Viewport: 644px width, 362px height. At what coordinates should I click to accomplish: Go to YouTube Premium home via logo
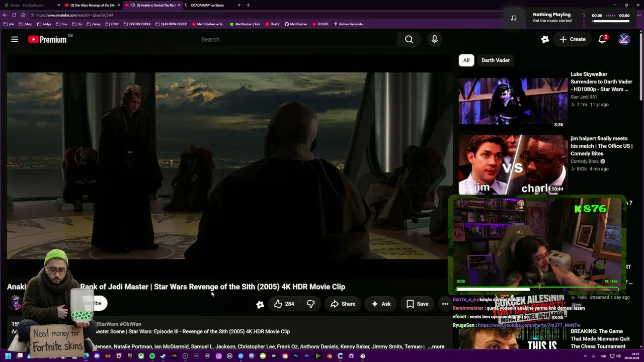pos(47,39)
